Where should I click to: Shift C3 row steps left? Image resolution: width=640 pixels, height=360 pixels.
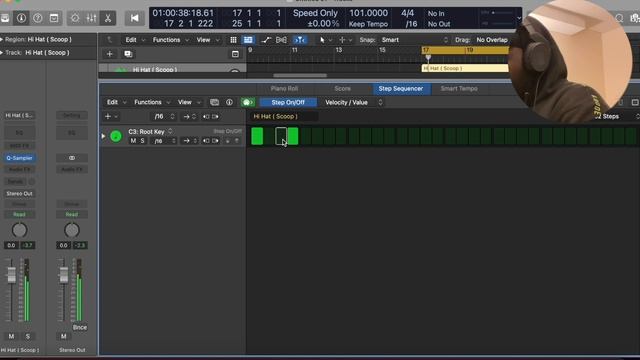206,141
